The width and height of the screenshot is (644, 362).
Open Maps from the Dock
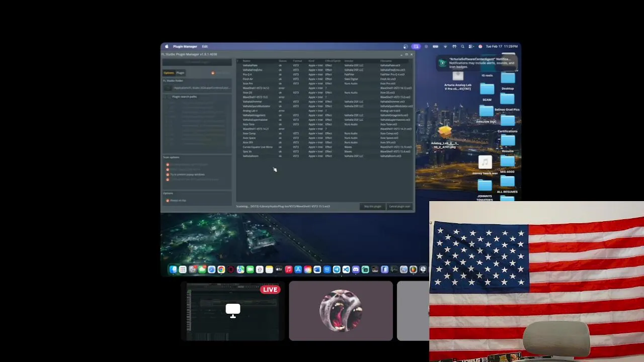pyautogui.click(x=240, y=269)
